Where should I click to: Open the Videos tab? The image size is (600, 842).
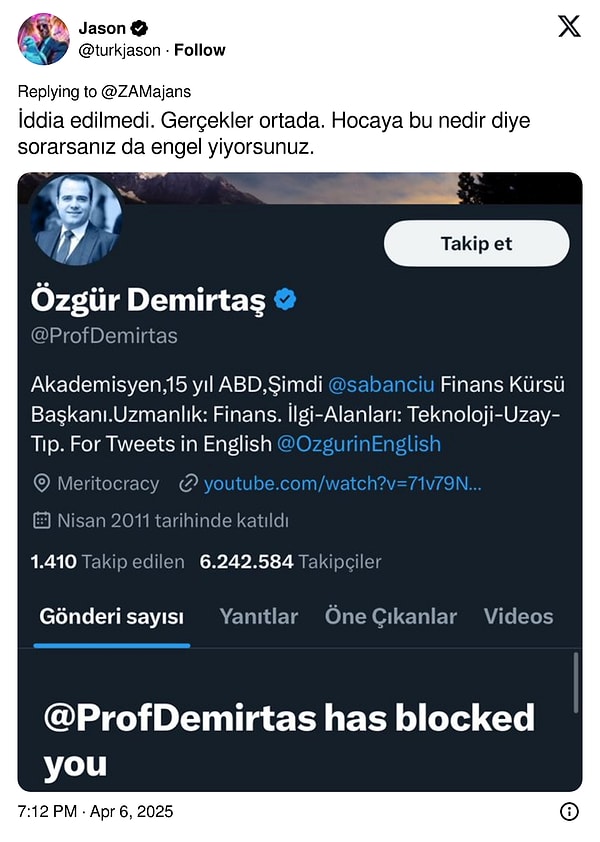518,616
